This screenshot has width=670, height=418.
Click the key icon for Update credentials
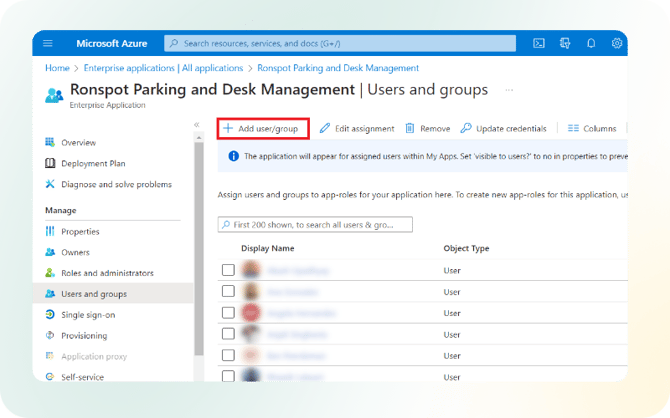[x=466, y=128]
